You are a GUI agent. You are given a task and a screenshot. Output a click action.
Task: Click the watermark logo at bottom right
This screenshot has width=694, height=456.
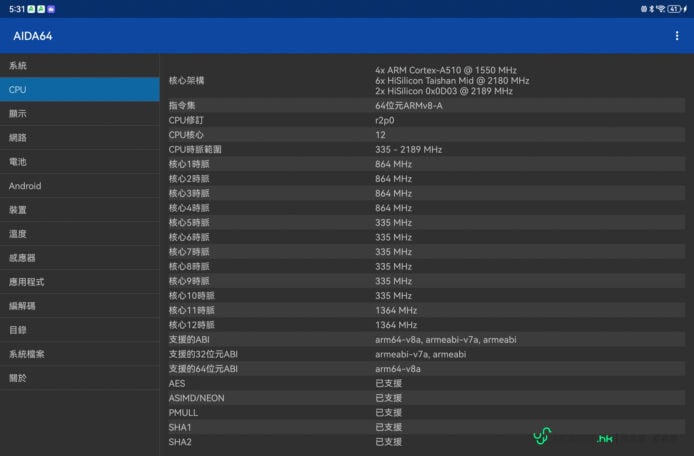pyautogui.click(x=542, y=436)
